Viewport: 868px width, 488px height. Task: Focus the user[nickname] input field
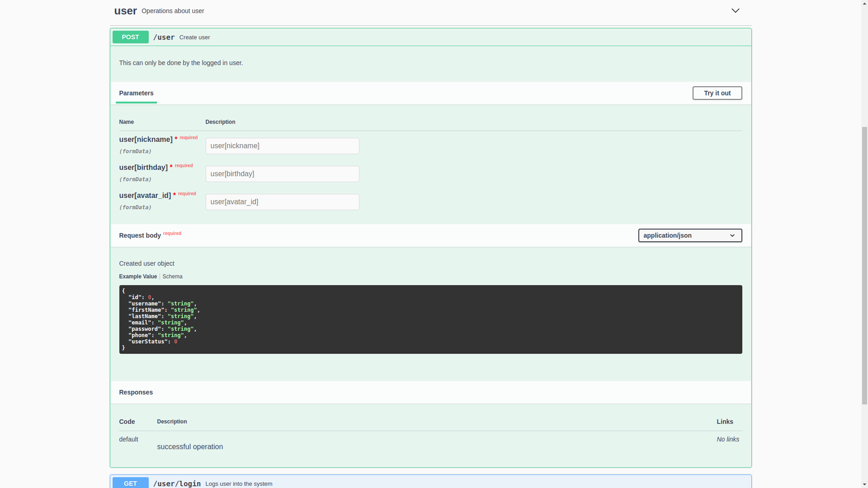(x=282, y=146)
